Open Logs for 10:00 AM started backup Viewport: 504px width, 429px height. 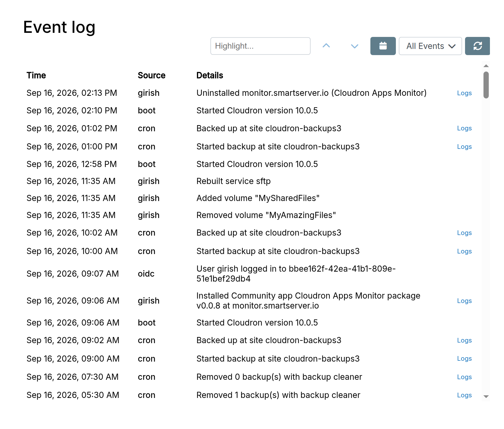point(464,251)
